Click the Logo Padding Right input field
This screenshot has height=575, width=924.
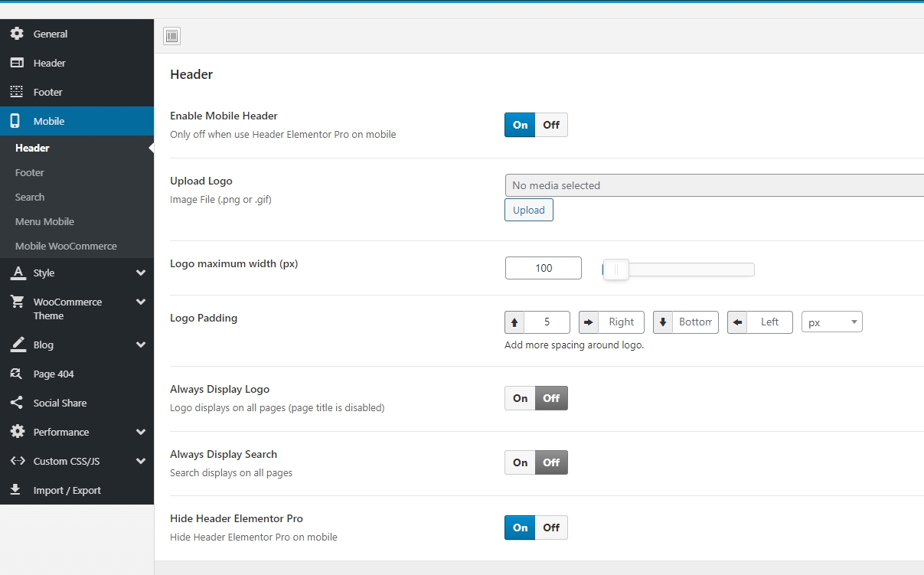point(621,322)
